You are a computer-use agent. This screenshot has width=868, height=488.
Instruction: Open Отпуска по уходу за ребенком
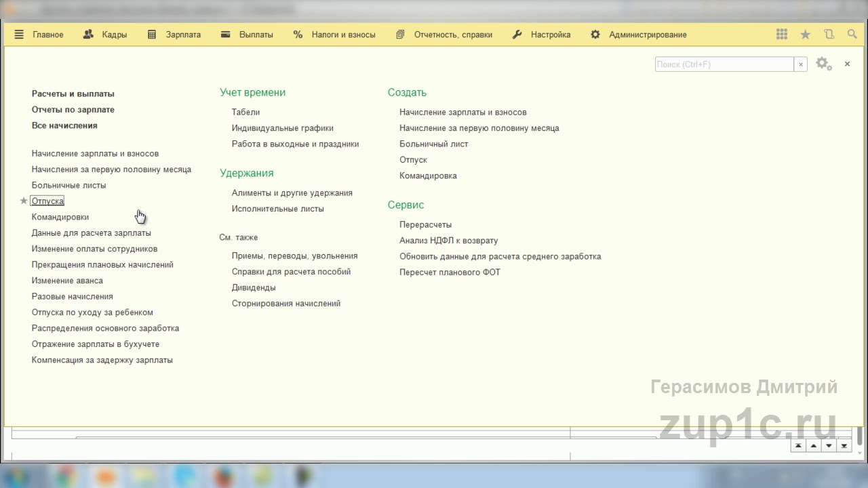[x=92, y=312]
